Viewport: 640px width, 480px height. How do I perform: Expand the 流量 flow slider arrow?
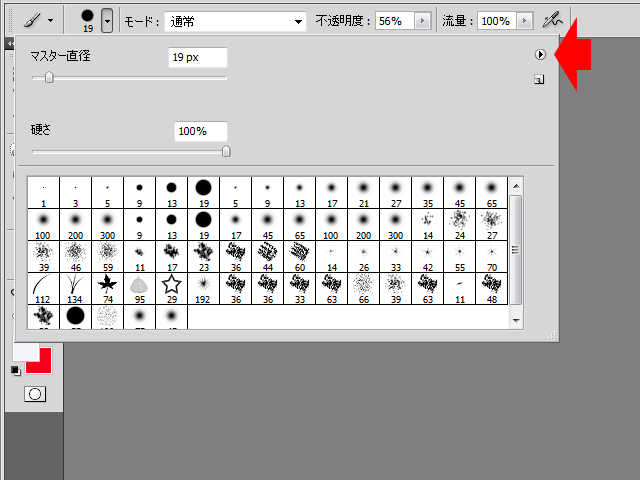(x=525, y=21)
